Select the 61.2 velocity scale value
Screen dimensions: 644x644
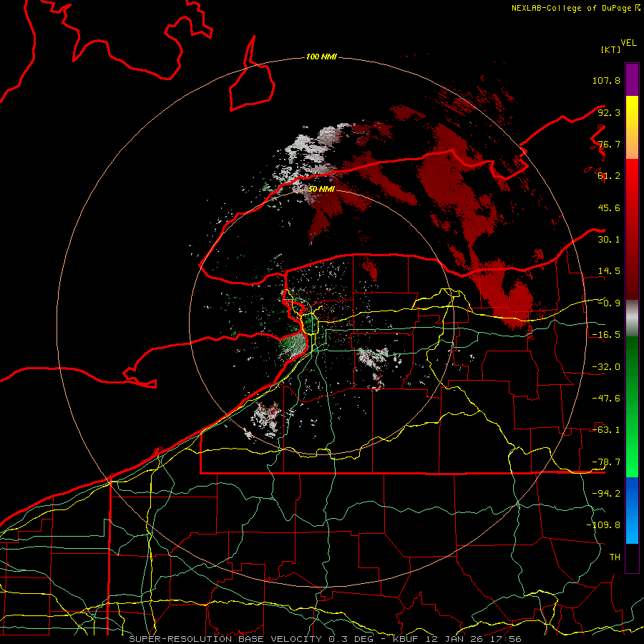[x=609, y=176]
